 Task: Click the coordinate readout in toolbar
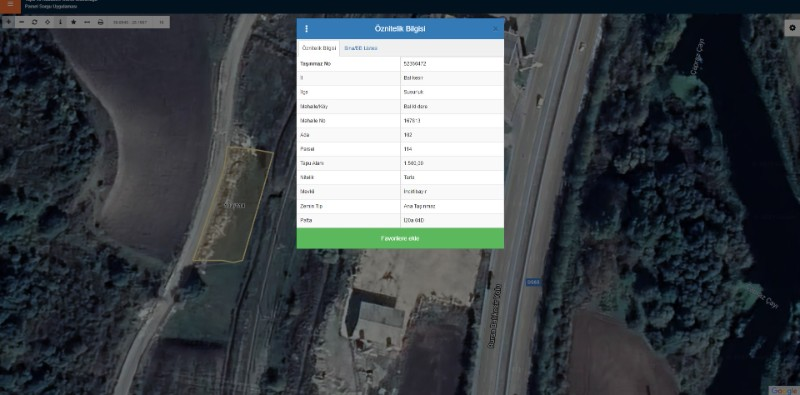pyautogui.click(x=130, y=22)
